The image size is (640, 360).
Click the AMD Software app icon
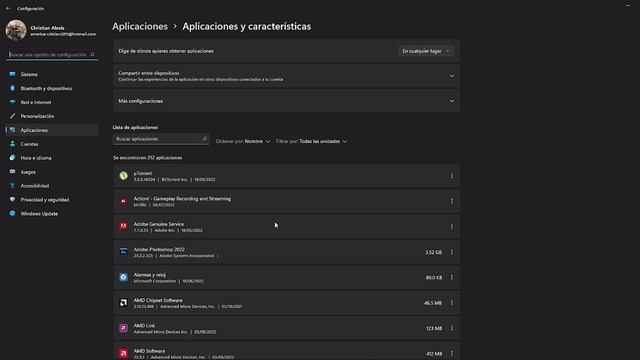point(123,353)
